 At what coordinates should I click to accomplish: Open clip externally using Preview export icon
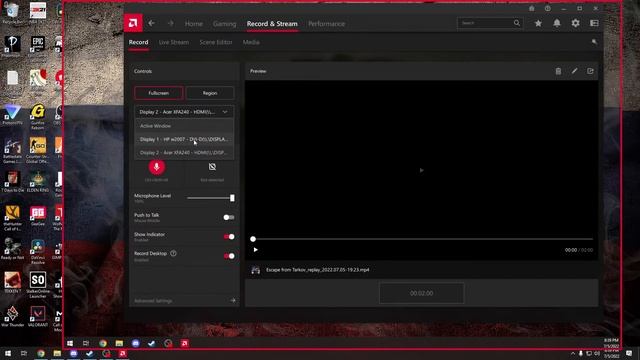pyautogui.click(x=590, y=71)
